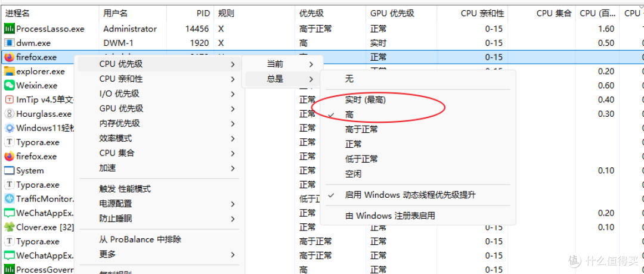644x274 pixels.
Task: Click the unselected firefox.exe row icon
Action: pos(9,156)
